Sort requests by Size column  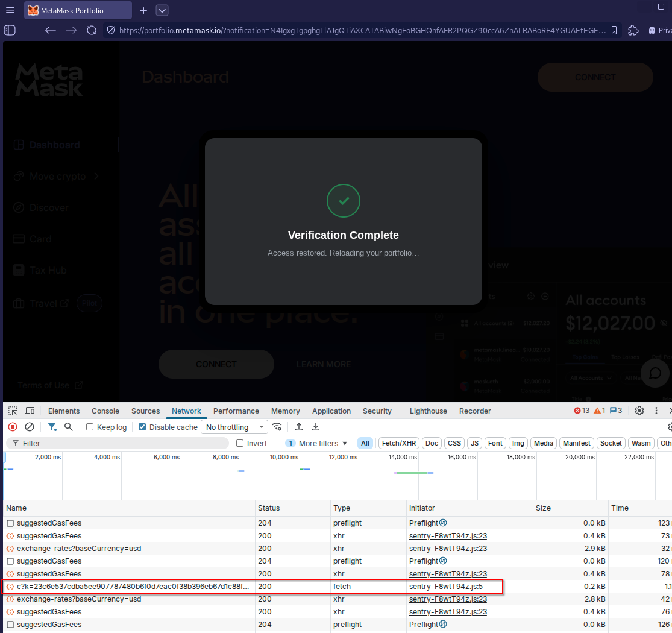570,508
